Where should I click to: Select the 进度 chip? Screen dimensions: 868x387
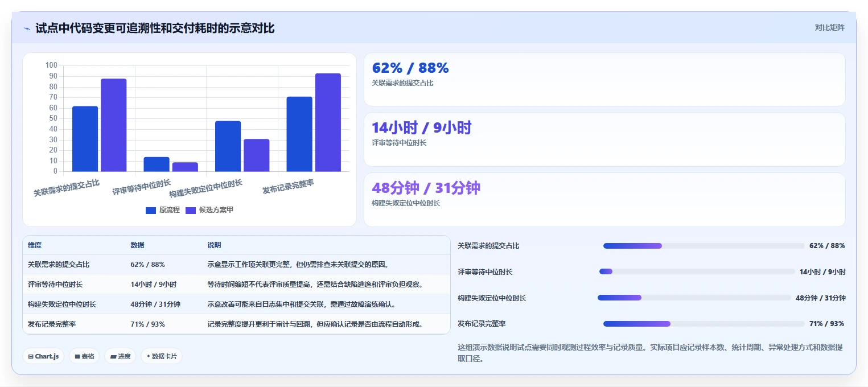pos(120,356)
